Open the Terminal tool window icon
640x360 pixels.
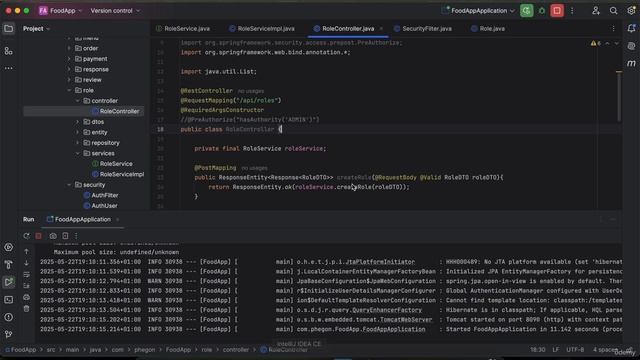9,300
